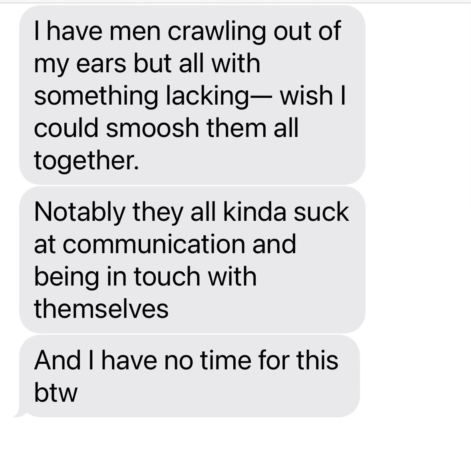Click the word "suck" in second bubble
The height and width of the screenshot is (476, 471).
321,212
